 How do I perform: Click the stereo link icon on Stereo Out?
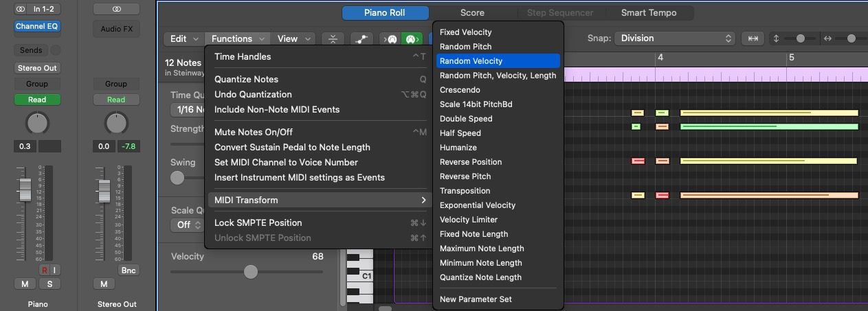(116, 9)
